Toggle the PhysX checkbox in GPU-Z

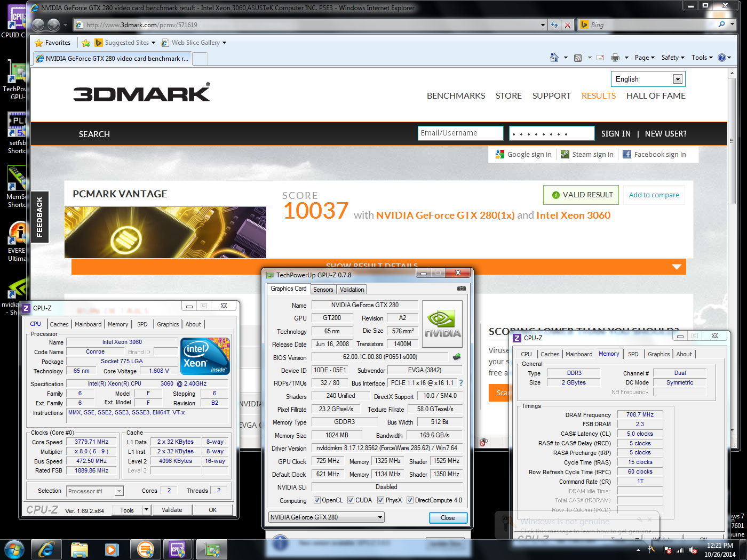380,500
